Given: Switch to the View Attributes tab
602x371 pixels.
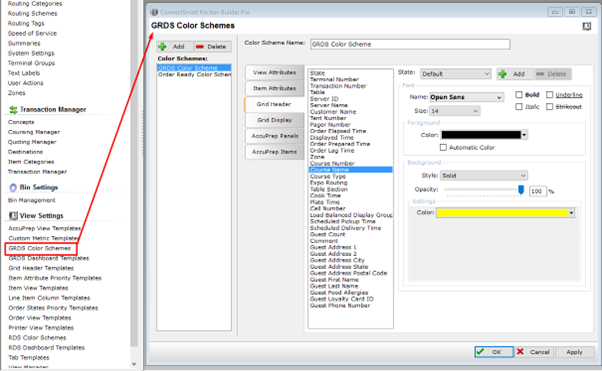Looking at the screenshot, I should 275,73.
